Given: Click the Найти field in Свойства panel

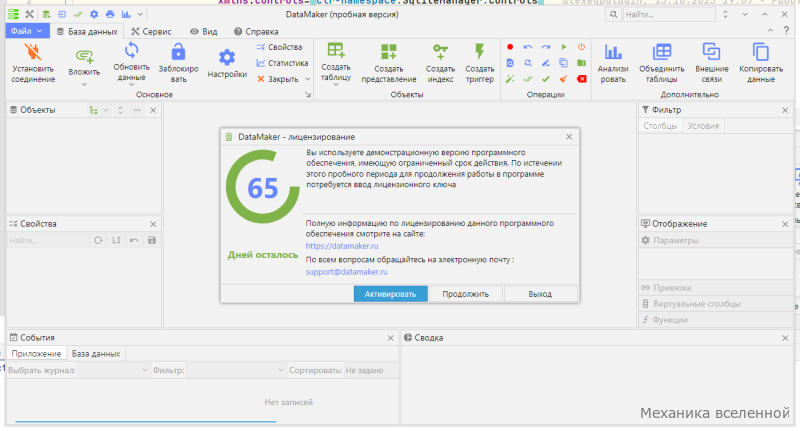Looking at the screenshot, I should click(48, 240).
